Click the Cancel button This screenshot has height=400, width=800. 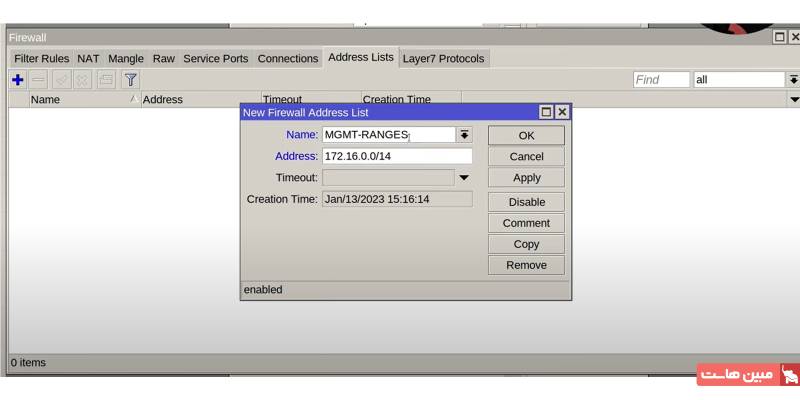click(527, 157)
